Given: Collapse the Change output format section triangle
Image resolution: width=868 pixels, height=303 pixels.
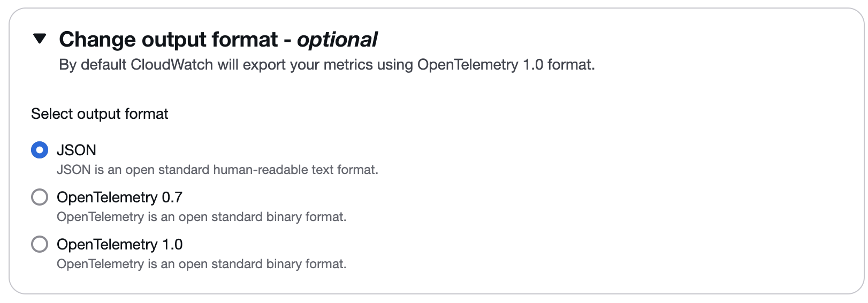Looking at the screenshot, I should click(x=40, y=39).
